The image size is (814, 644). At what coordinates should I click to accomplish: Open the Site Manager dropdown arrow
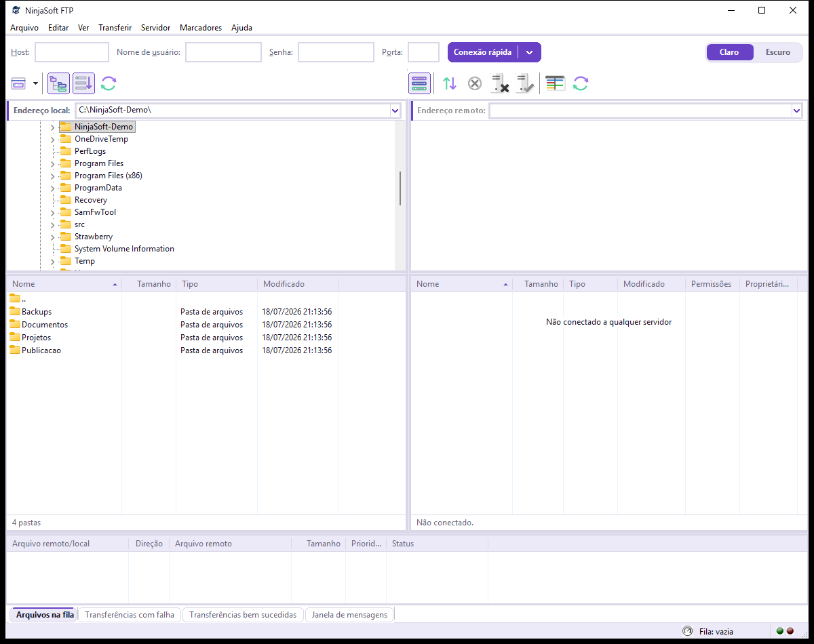[x=35, y=83]
